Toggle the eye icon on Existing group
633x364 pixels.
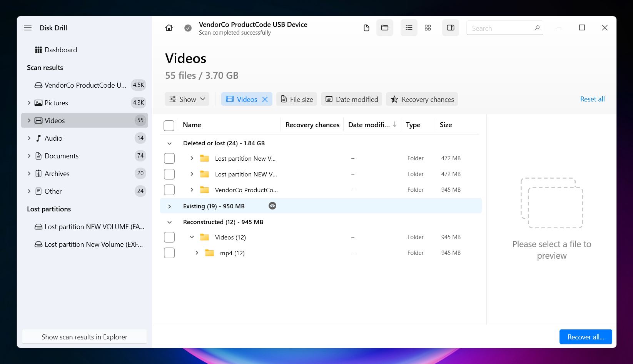point(272,206)
